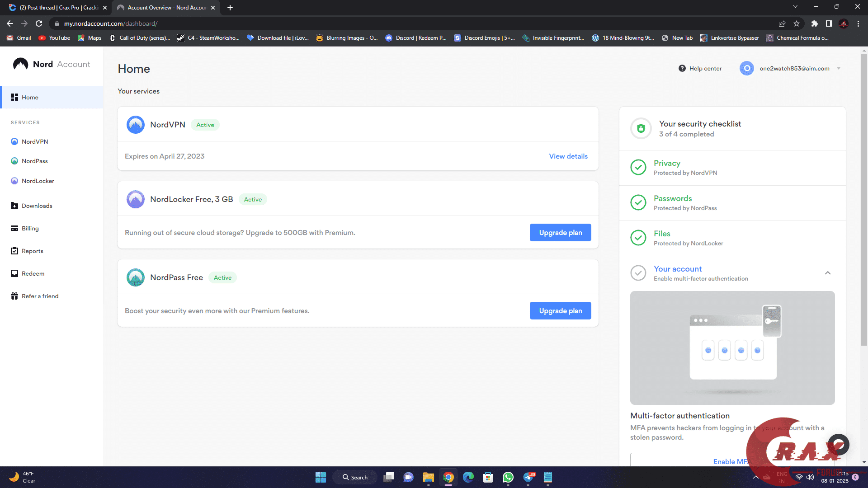Open Discord Emojis bookmark

485,38
